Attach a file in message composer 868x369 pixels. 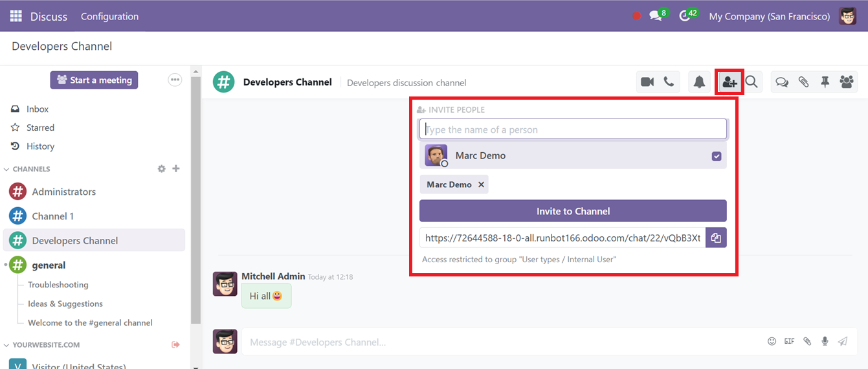click(x=807, y=341)
